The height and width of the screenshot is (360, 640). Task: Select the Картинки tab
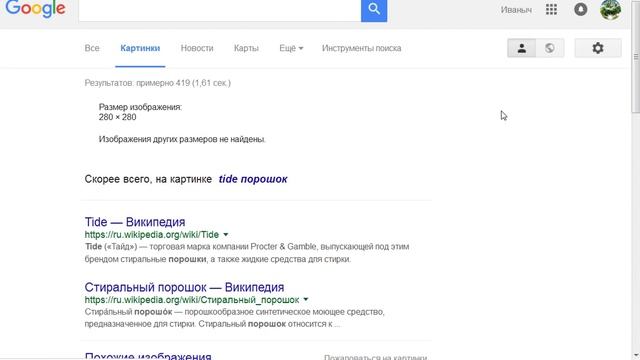(140, 48)
